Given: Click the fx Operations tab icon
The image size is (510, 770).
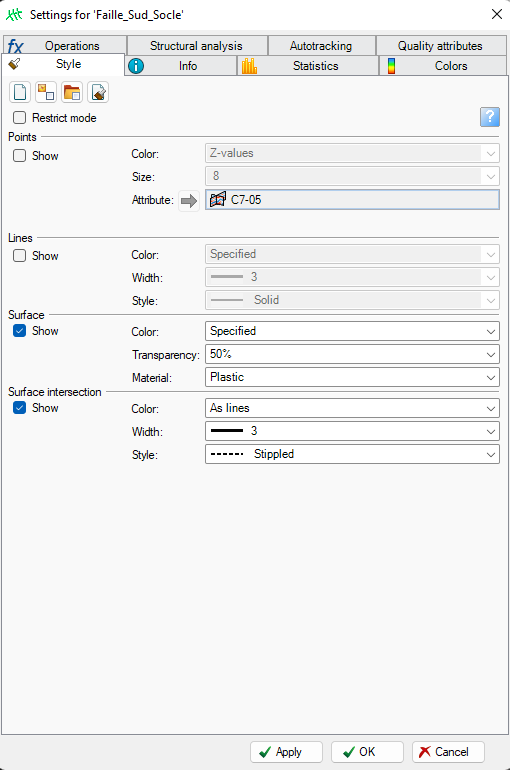Looking at the screenshot, I should (x=15, y=46).
